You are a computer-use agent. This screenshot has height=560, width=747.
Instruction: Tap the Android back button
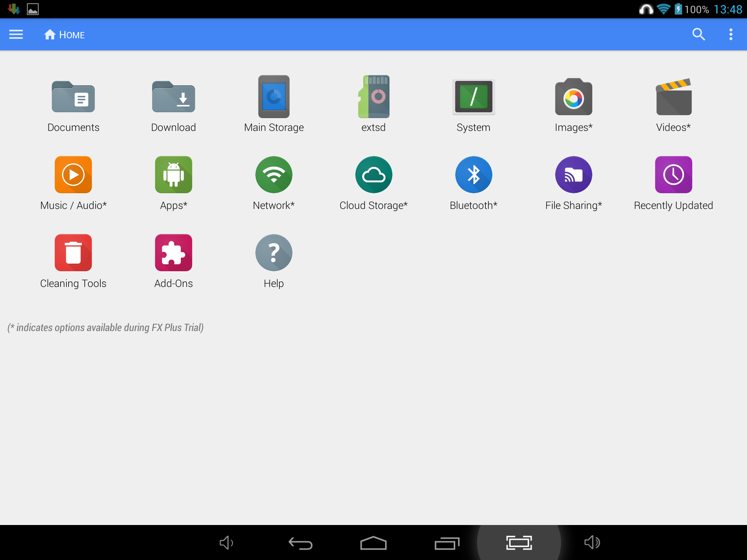[x=301, y=543]
